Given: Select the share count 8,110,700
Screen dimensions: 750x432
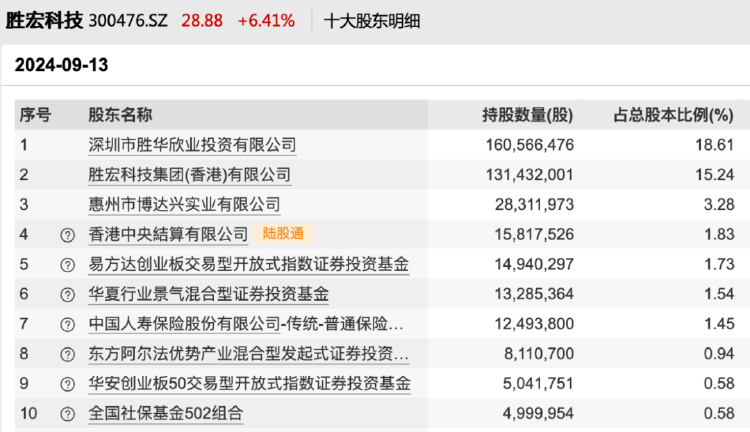Looking at the screenshot, I should (539, 354).
